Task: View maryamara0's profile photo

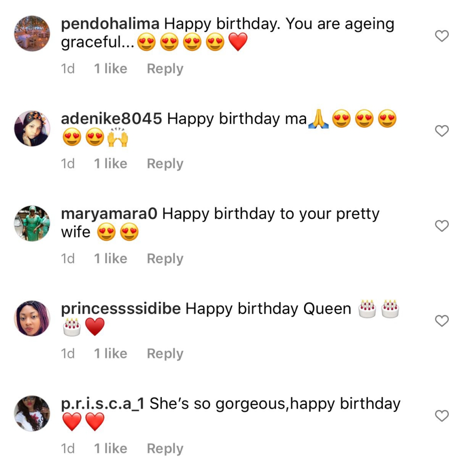Action: 32,223
